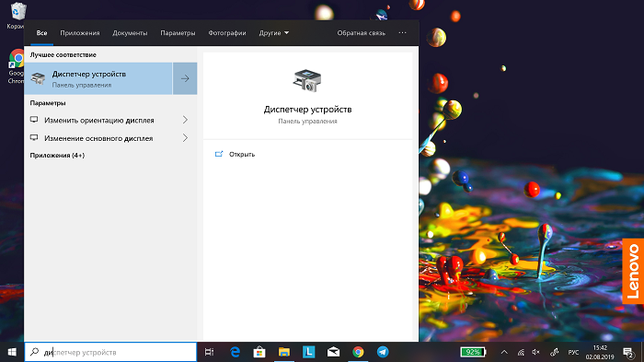Open Изменение основного дисплея setting
Image resolution: width=644 pixels, height=362 pixels.
coord(98,138)
